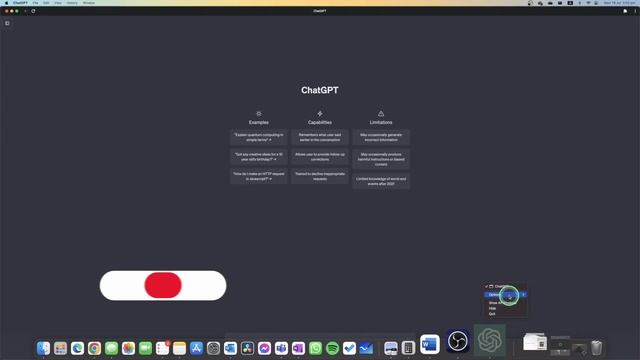Open the Window menu in menu bar
This screenshot has width=640, height=360.
point(89,3)
